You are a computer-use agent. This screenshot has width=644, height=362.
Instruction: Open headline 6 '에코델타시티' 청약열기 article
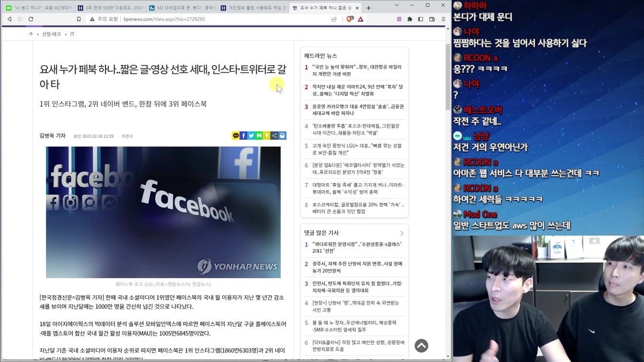coord(357,169)
